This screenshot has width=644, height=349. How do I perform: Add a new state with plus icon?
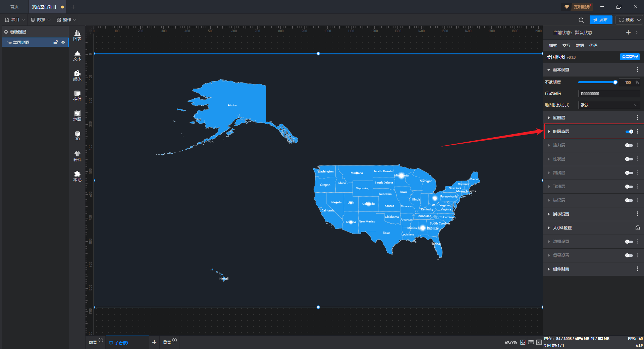coord(628,33)
